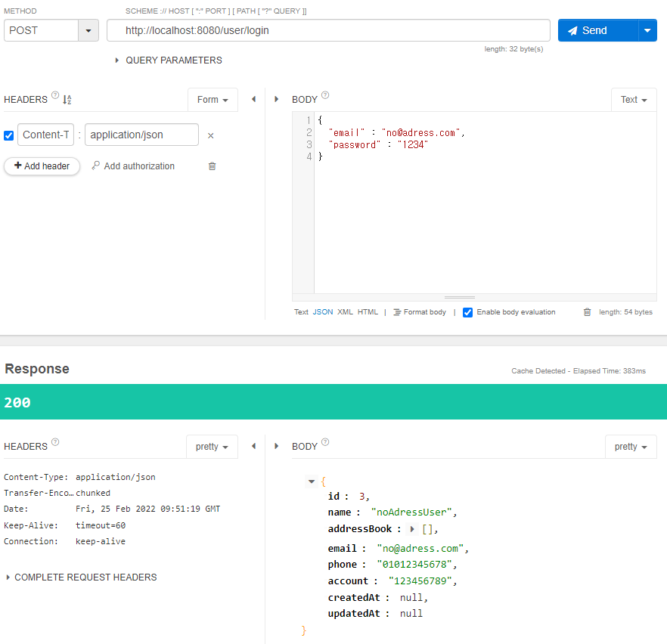Edit the request URL field

point(328,30)
